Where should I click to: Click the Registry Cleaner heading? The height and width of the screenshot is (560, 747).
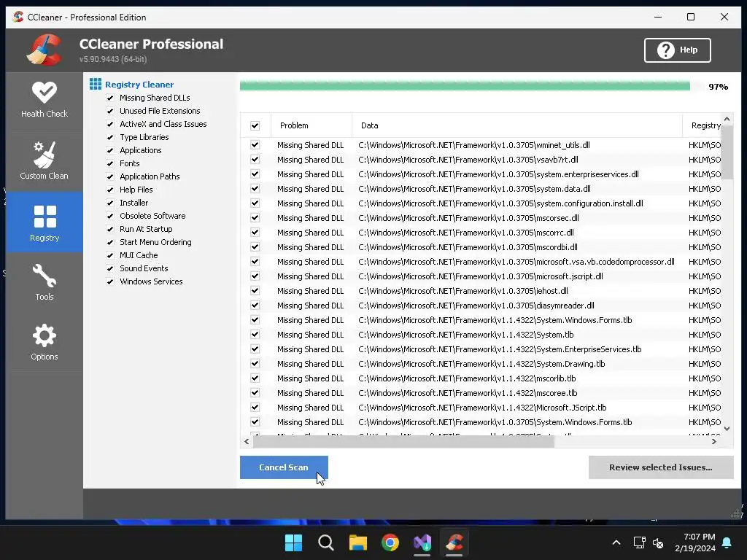coord(139,85)
